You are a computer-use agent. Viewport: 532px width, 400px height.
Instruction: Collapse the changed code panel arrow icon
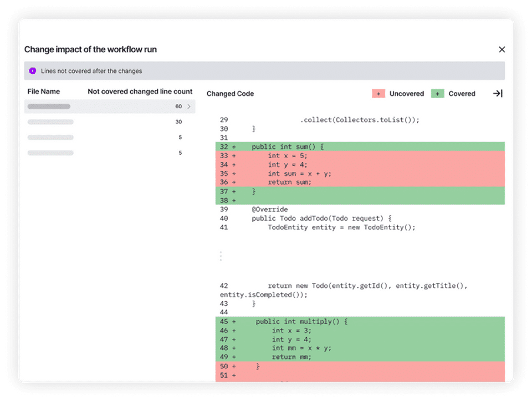(498, 93)
